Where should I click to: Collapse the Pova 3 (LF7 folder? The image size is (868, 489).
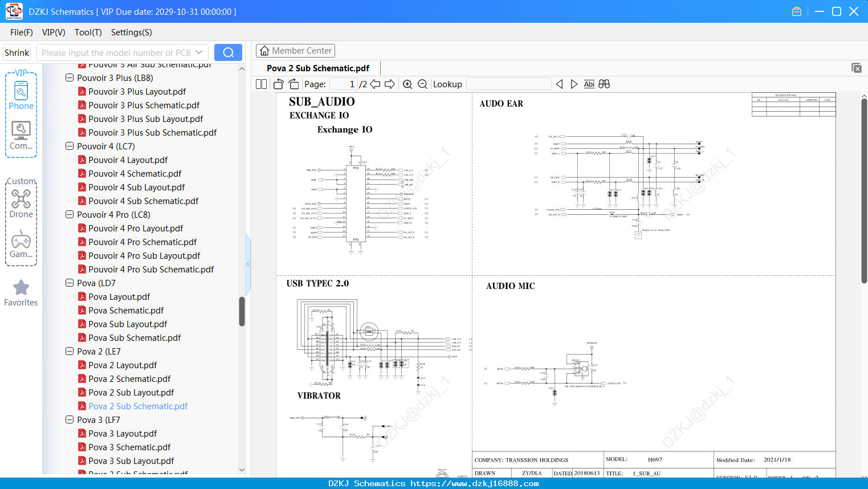click(70, 420)
